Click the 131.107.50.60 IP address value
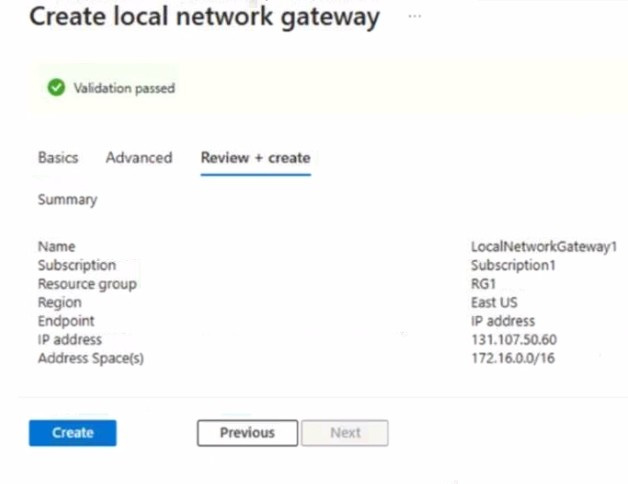628x484 pixels. pyautogui.click(x=514, y=340)
